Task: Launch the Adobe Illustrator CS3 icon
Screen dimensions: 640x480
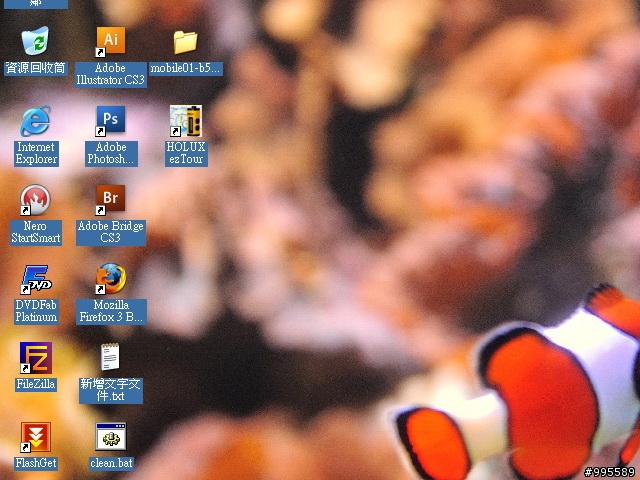Action: (x=110, y=41)
